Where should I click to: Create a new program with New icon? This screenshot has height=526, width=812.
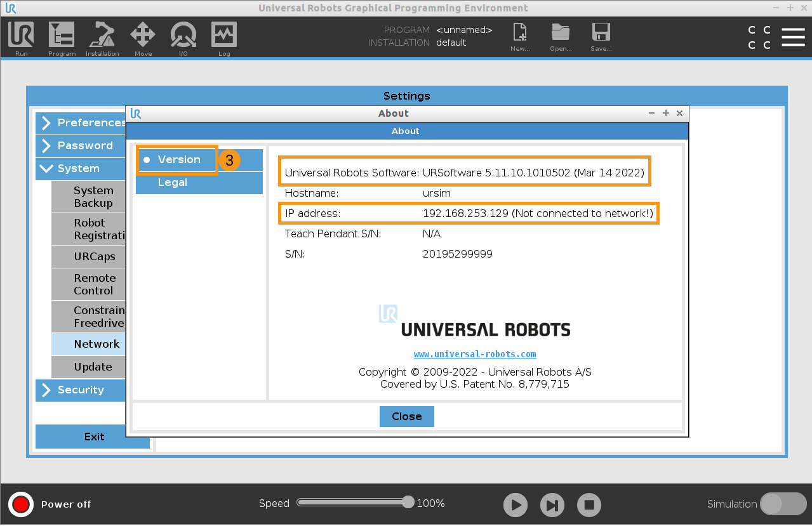pos(520,34)
